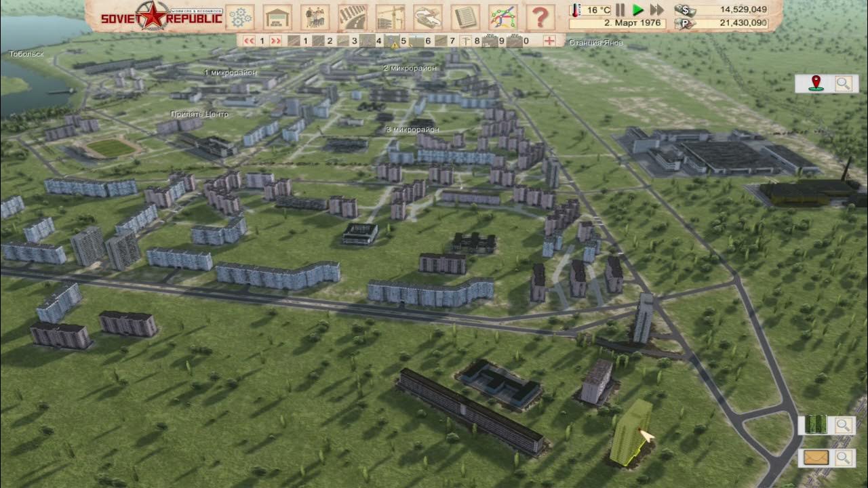Click the 3 микрорайон map label

tap(412, 129)
